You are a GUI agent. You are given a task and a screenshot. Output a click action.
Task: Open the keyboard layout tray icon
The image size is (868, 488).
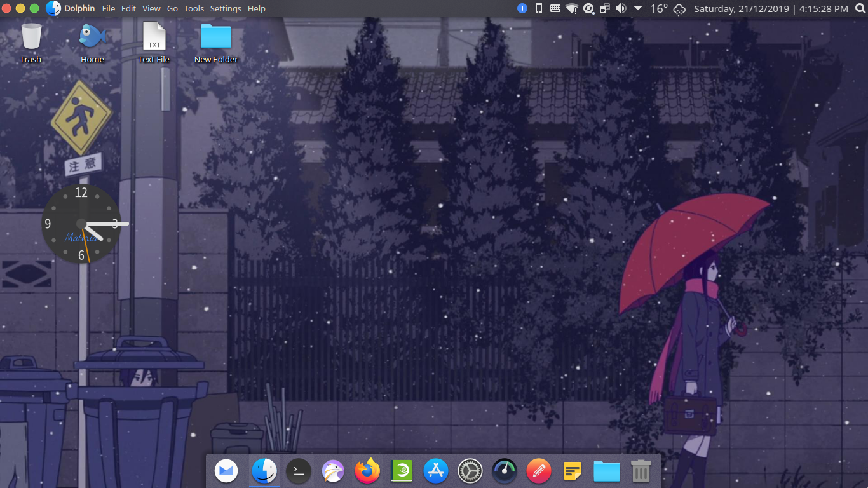[x=555, y=8]
